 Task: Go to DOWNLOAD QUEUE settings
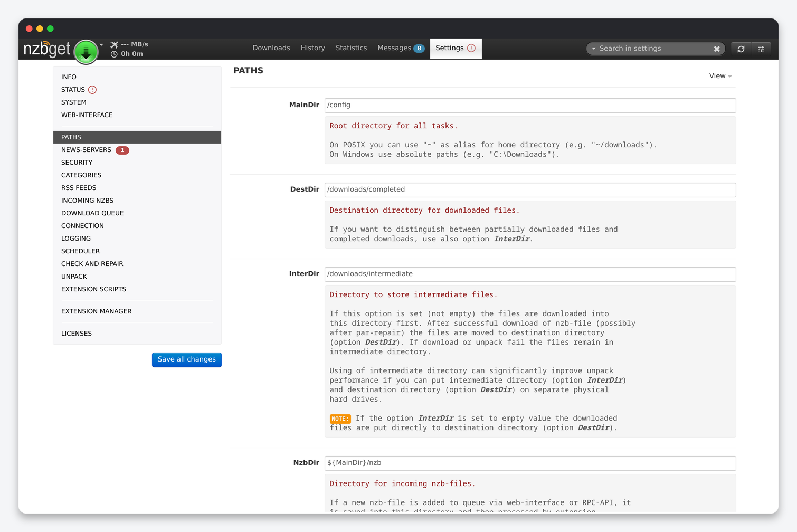tap(137, 213)
